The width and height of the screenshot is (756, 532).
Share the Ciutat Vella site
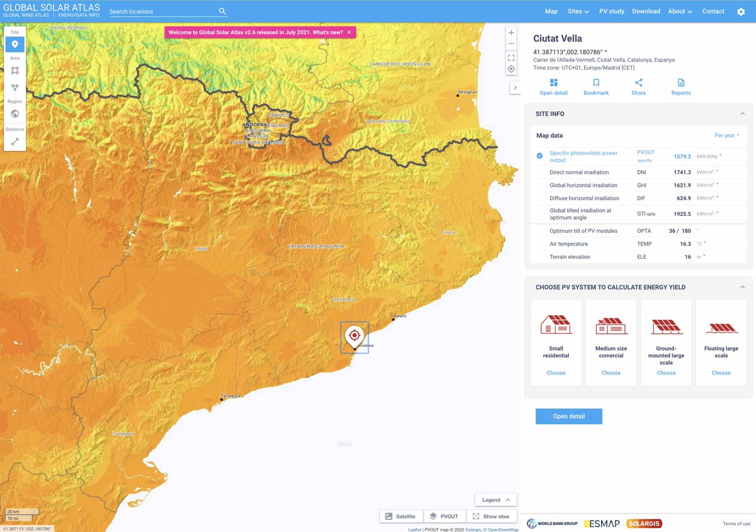(x=639, y=82)
